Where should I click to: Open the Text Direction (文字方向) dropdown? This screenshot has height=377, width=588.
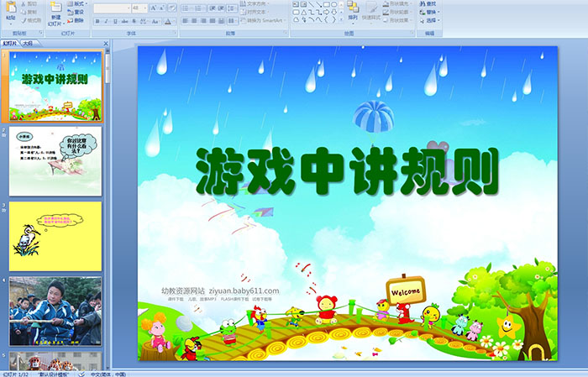tap(254, 3)
